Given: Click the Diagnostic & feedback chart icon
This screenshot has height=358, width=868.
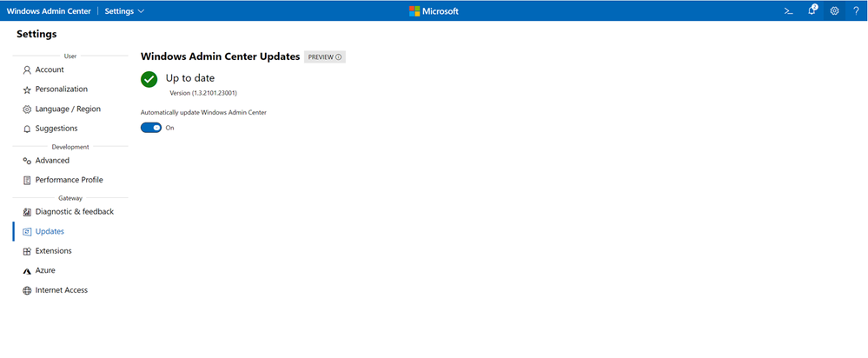Looking at the screenshot, I should click(27, 212).
